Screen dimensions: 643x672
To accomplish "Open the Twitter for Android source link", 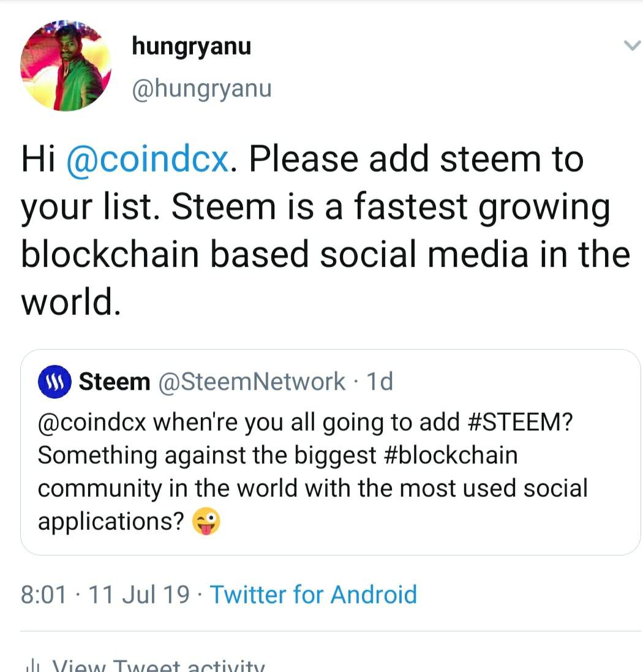I will [313, 594].
